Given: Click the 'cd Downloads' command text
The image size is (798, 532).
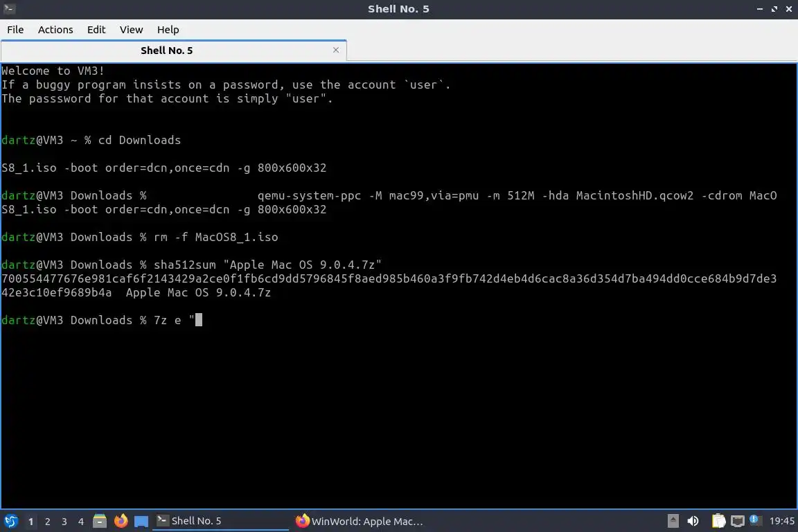Looking at the screenshot, I should click(139, 140).
